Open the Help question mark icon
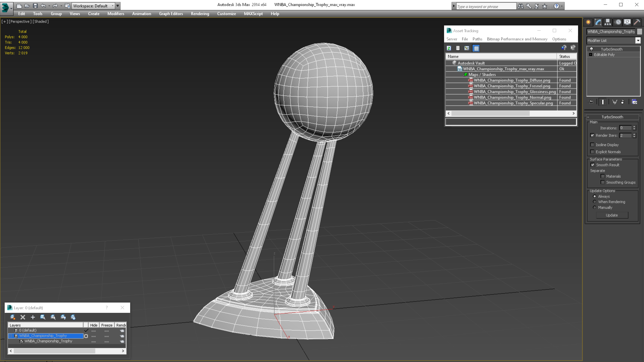Screen dimensions: 644x362 [557, 6]
